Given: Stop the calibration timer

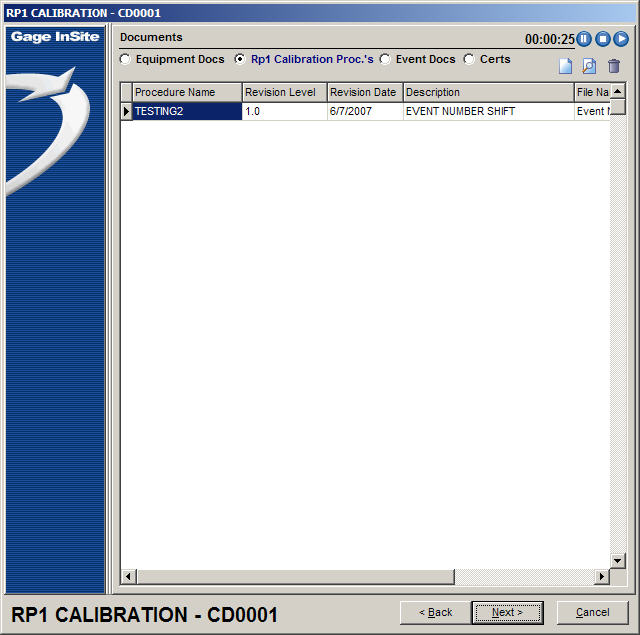Looking at the screenshot, I should (603, 39).
